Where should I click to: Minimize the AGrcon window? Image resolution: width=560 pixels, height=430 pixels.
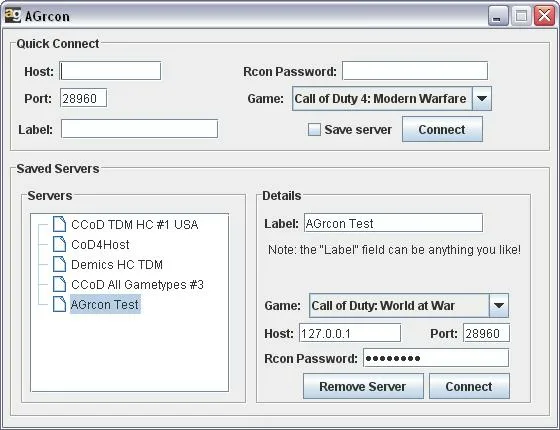(498, 16)
